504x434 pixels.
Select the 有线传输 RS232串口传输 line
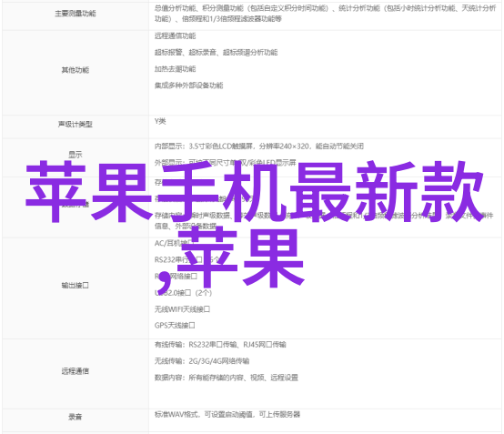[220, 345]
